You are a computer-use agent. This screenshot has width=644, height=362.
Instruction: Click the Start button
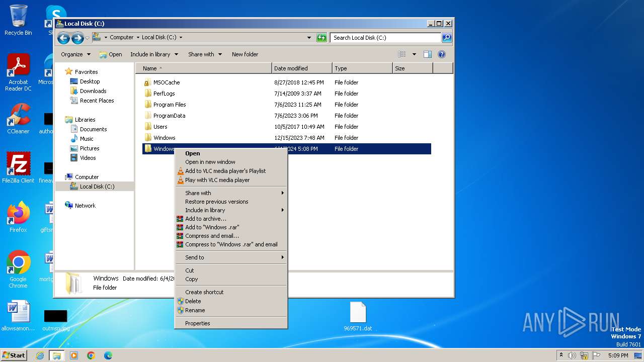click(x=14, y=355)
